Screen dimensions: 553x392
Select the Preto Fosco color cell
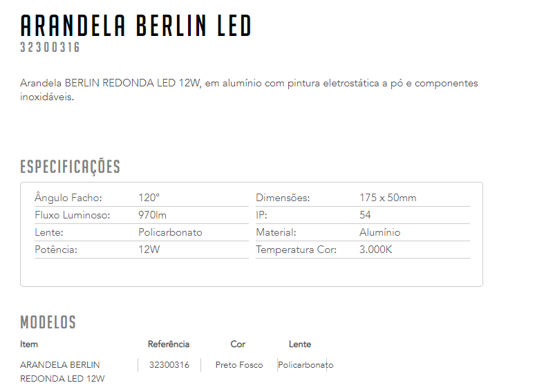click(239, 365)
